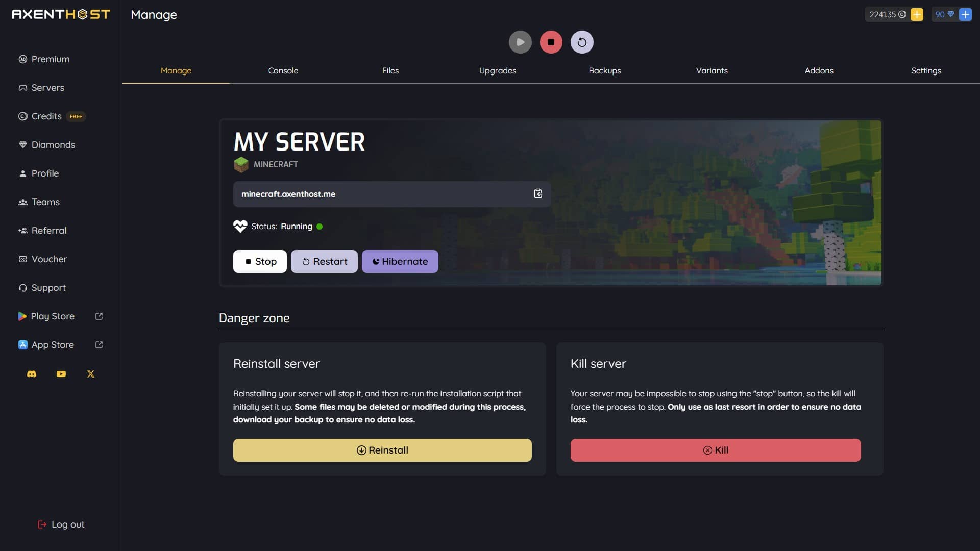980x551 pixels.
Task: Click the Reinstall server button
Action: [x=382, y=450]
